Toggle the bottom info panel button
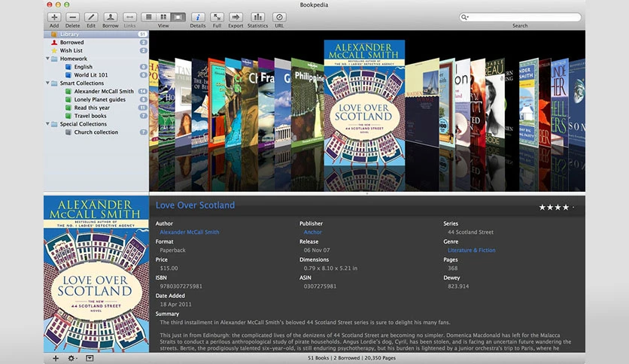The image size is (629, 364). [90, 359]
